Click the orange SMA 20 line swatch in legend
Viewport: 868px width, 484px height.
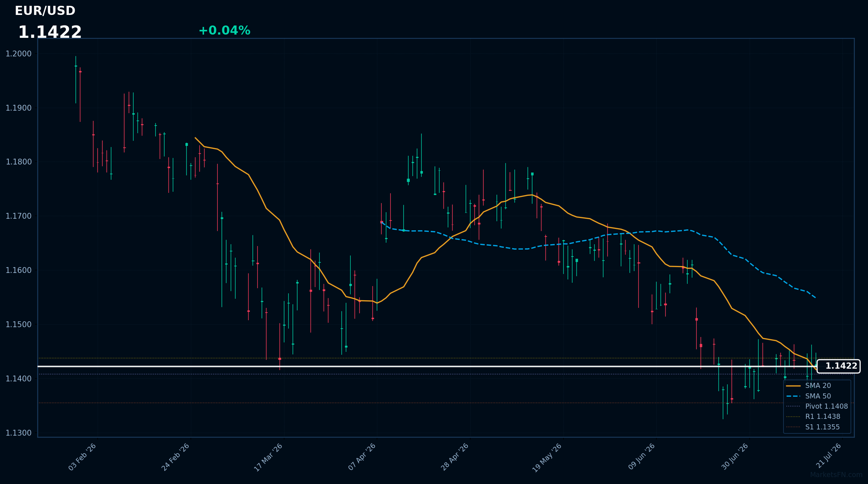[x=793, y=386]
